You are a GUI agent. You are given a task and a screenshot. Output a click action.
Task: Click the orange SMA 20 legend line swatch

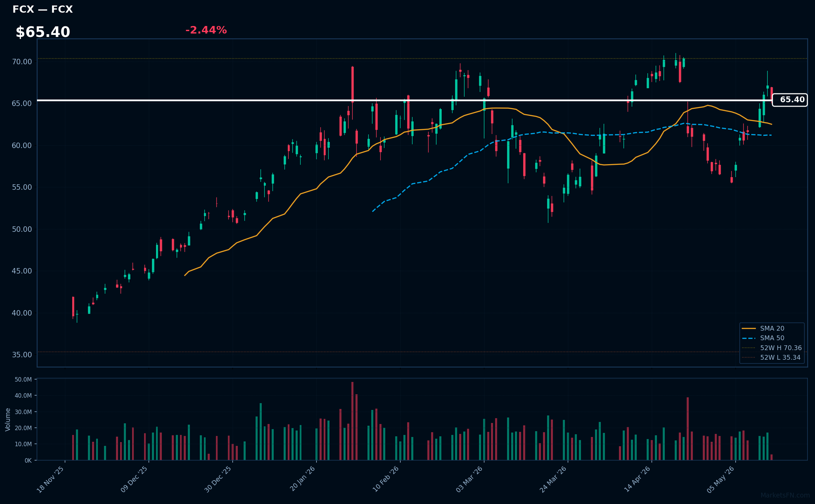coord(749,328)
